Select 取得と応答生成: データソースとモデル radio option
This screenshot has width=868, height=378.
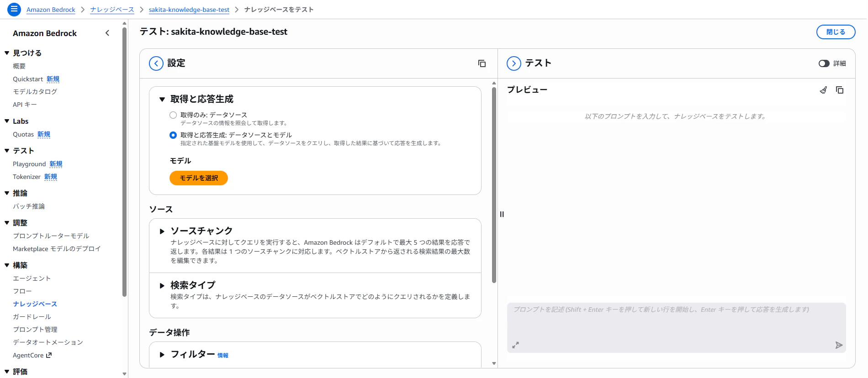(x=173, y=135)
